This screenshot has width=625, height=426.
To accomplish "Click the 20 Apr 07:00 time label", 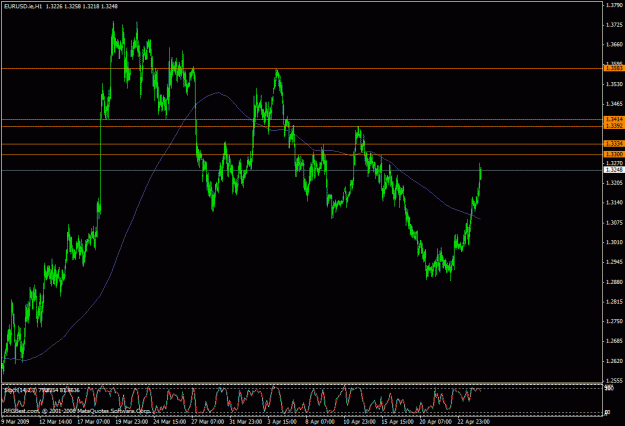I will 436,421.
